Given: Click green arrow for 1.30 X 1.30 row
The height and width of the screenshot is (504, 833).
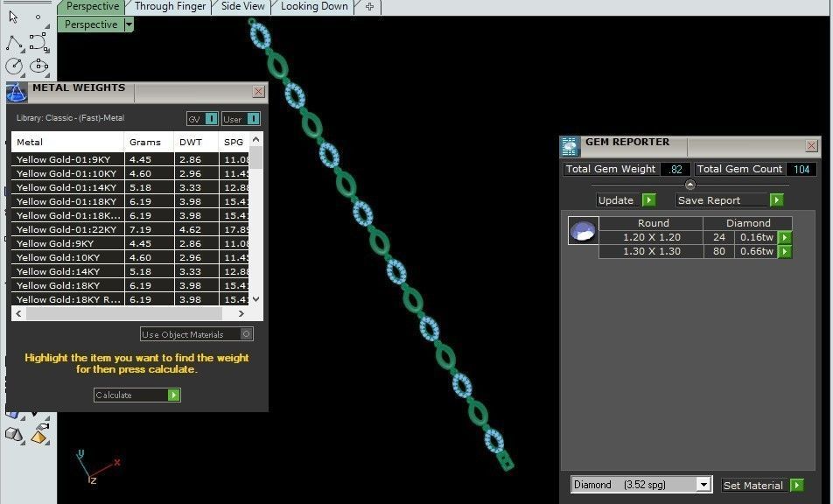Looking at the screenshot, I should (x=785, y=251).
